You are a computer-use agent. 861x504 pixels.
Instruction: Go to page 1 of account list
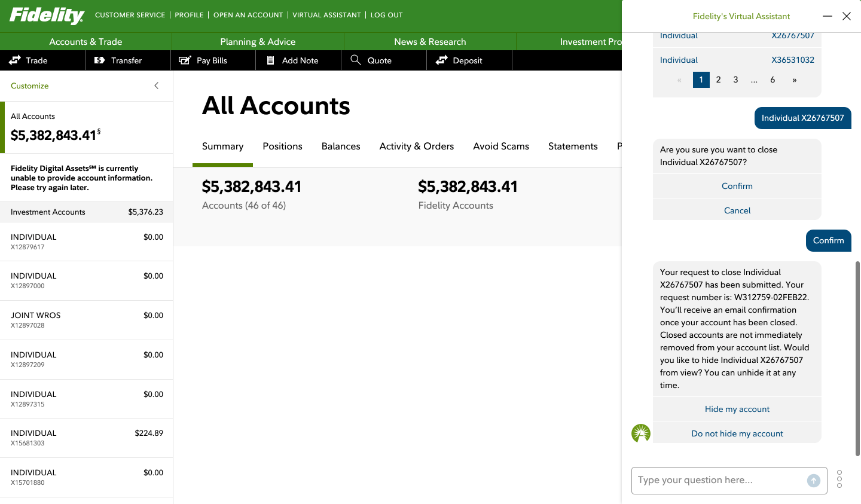(701, 80)
